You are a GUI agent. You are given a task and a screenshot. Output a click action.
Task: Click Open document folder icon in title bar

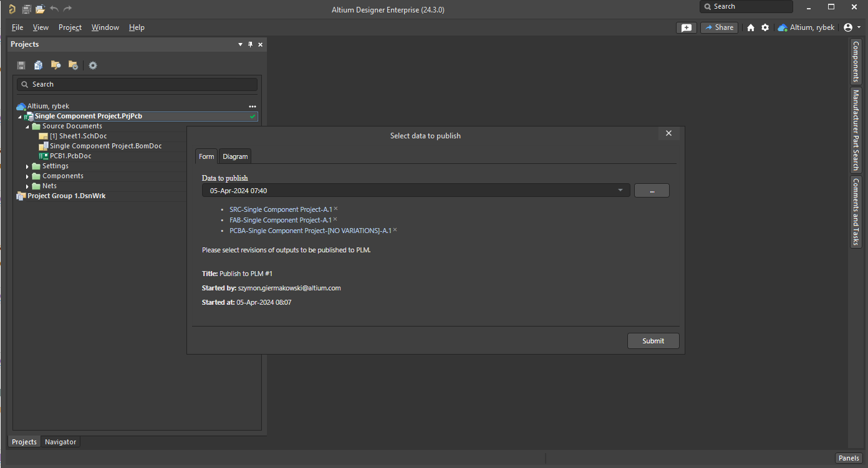[40, 9]
